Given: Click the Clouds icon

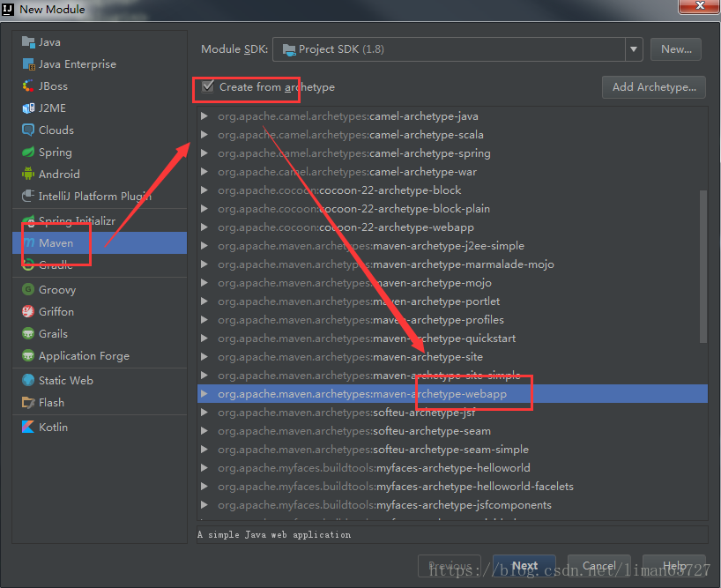Looking at the screenshot, I should [x=28, y=130].
